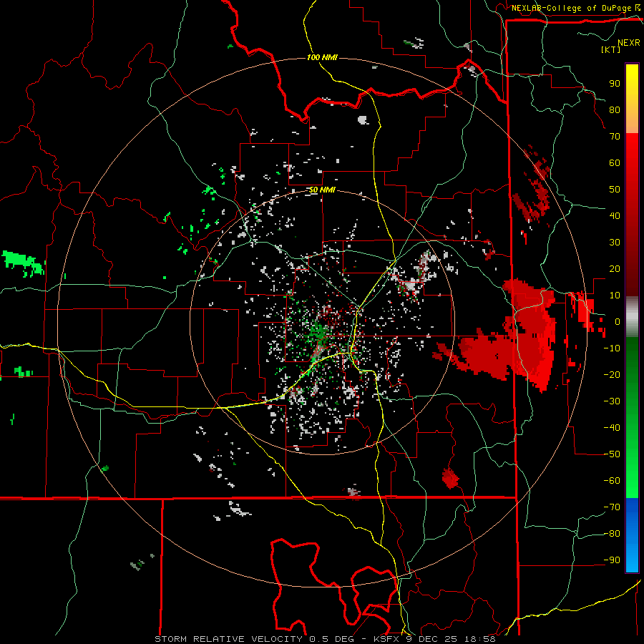Pick the blue bottom segment of color bar

coord(632,535)
